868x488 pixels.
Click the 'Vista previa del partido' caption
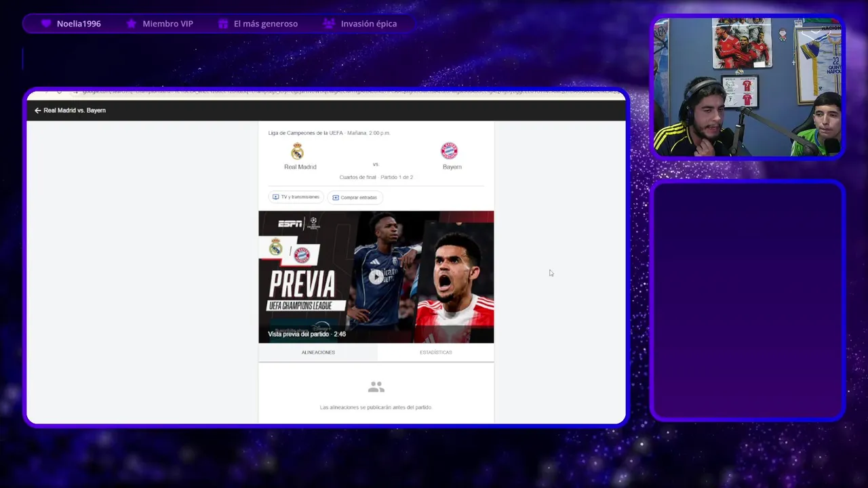(307, 334)
